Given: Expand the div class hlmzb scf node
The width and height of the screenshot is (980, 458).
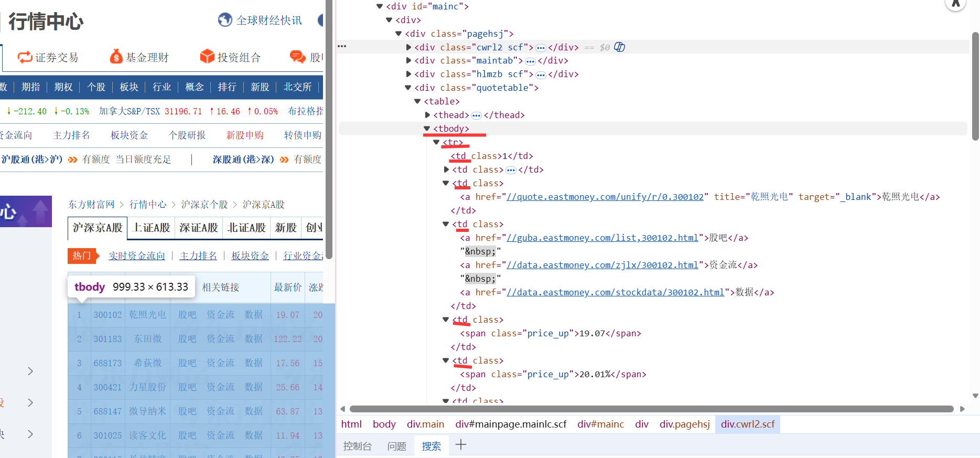Looking at the screenshot, I should (408, 74).
